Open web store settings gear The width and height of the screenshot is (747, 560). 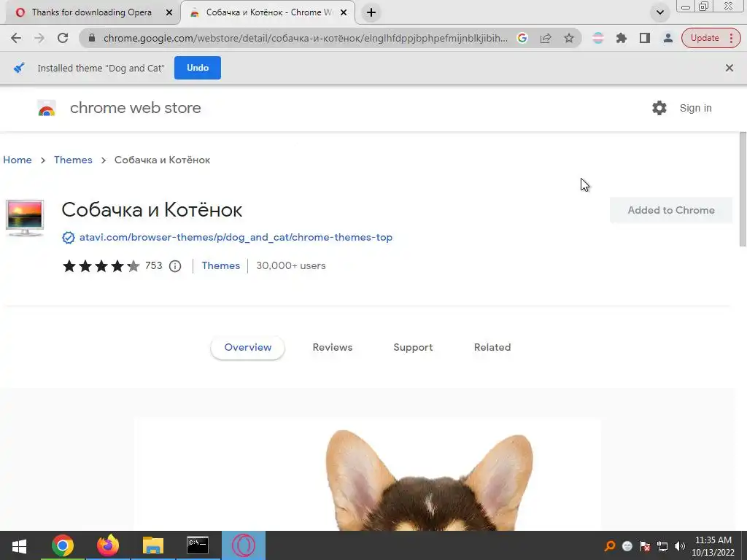[659, 108]
